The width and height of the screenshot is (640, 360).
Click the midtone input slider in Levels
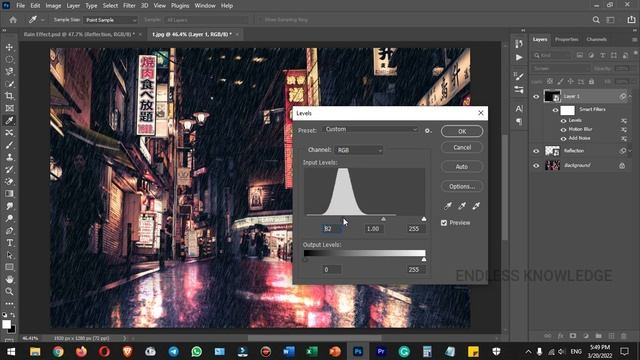(x=383, y=219)
